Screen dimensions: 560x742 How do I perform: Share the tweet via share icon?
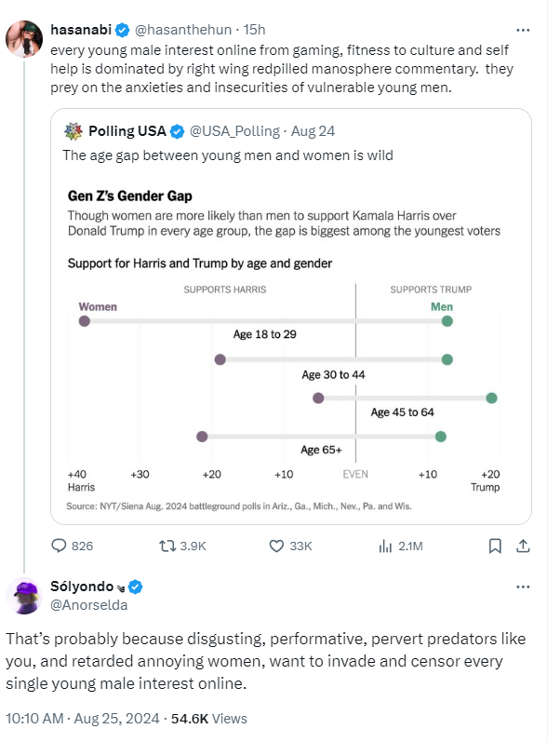(x=523, y=546)
